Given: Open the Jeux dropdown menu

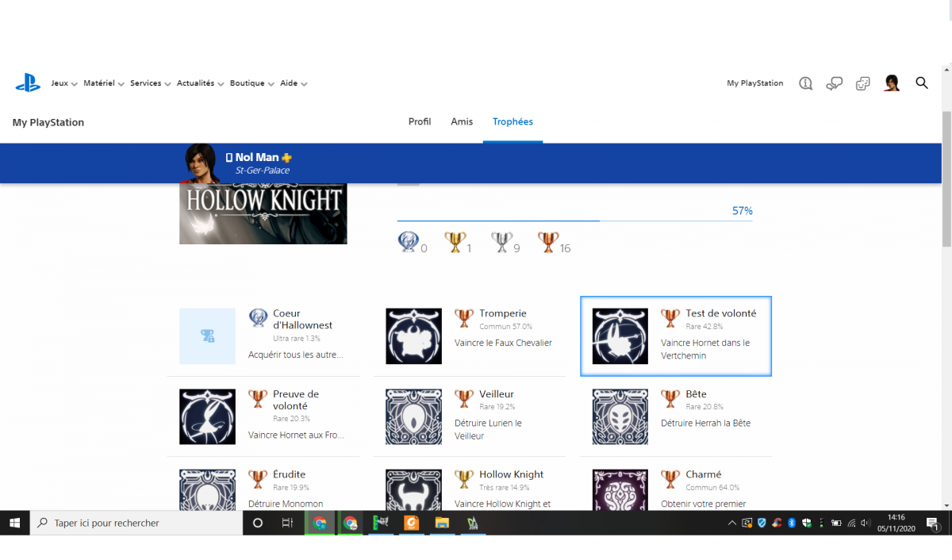Looking at the screenshot, I should tap(64, 83).
